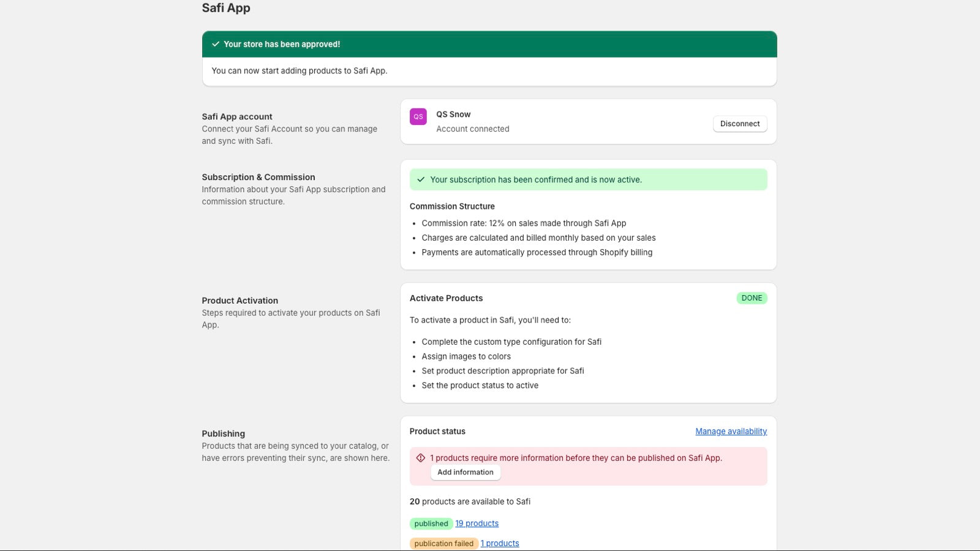Click the 'Account connected' status text
980x551 pixels.
pos(473,129)
